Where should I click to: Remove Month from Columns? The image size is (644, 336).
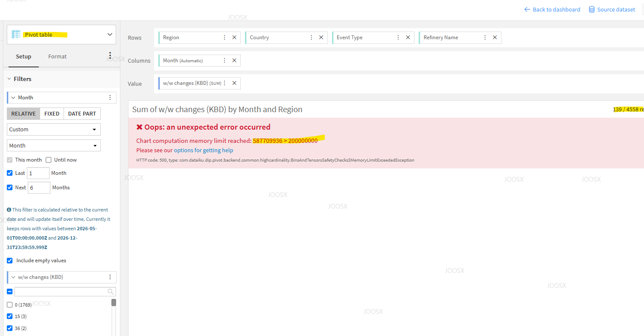pos(234,61)
